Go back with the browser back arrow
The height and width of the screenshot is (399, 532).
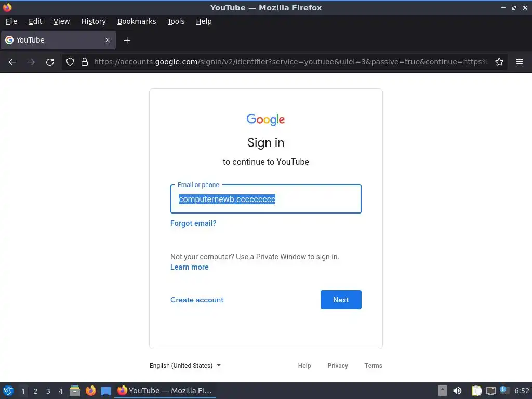12,62
